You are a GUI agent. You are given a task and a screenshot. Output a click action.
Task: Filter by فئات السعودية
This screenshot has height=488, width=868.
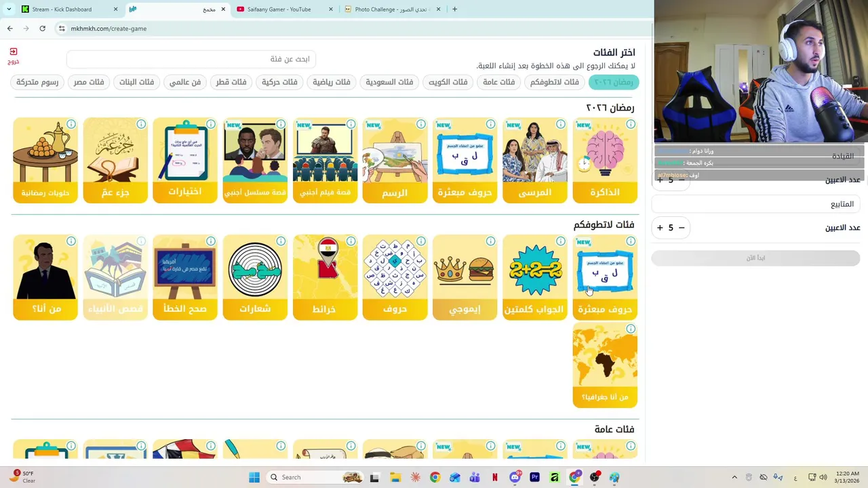point(389,82)
